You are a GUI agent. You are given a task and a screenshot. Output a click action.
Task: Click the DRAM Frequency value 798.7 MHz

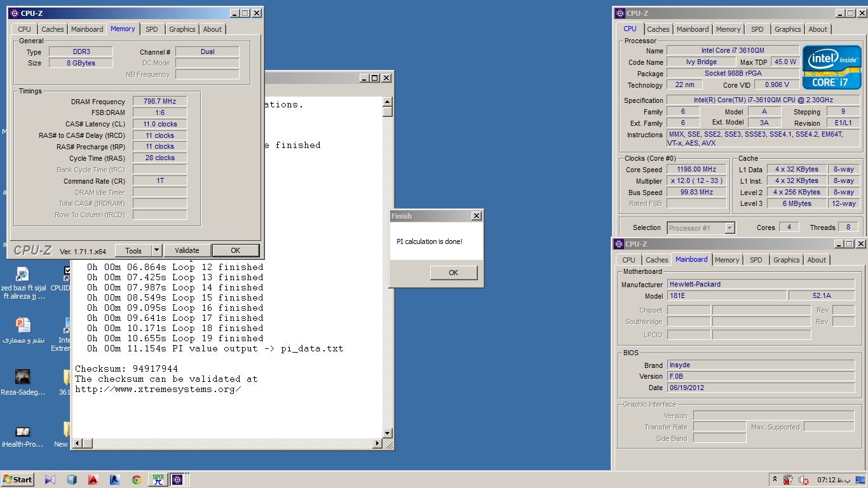[x=159, y=101]
